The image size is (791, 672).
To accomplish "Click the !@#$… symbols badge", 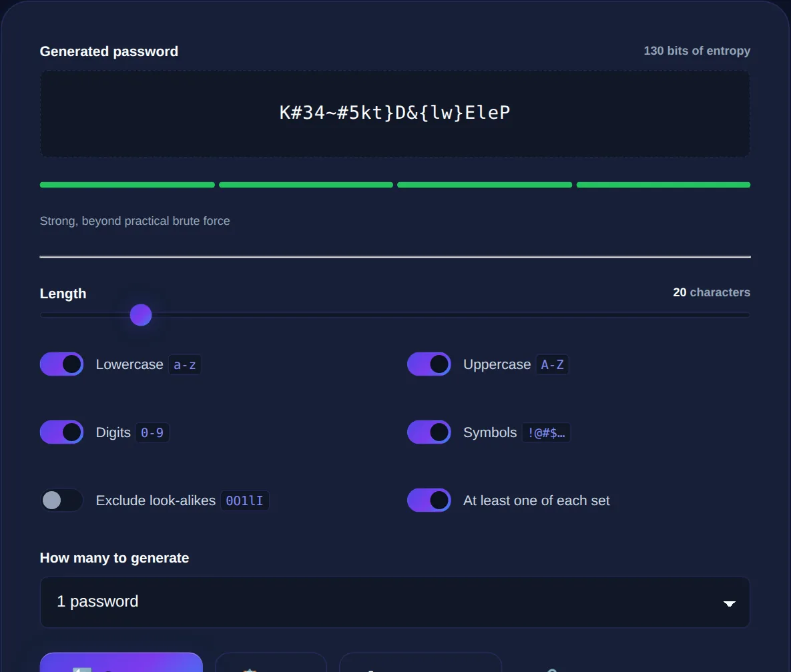I will 546,433.
